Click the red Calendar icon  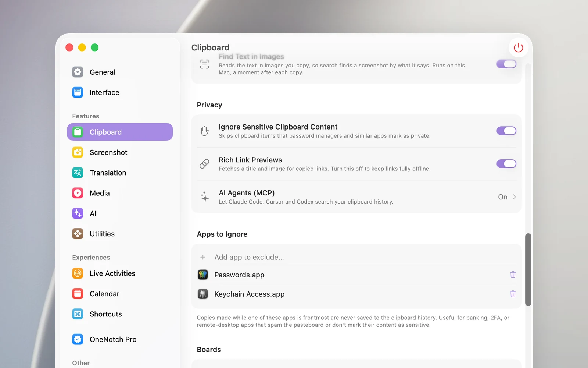point(78,294)
